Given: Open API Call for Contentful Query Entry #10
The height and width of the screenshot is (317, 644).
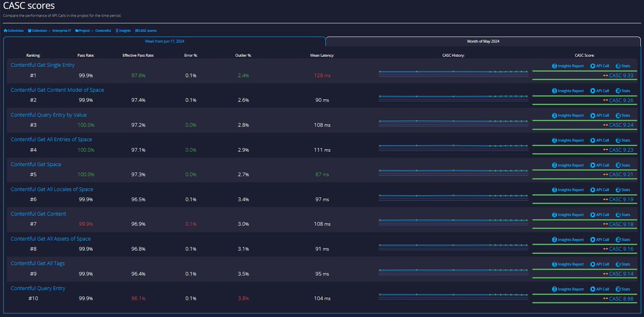Looking at the screenshot, I should click(x=599, y=289).
